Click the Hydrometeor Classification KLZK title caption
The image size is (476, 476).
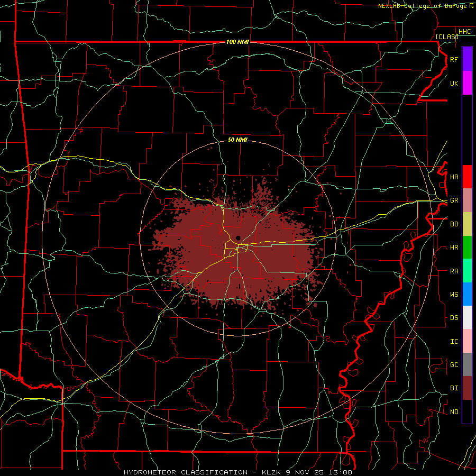238,472
